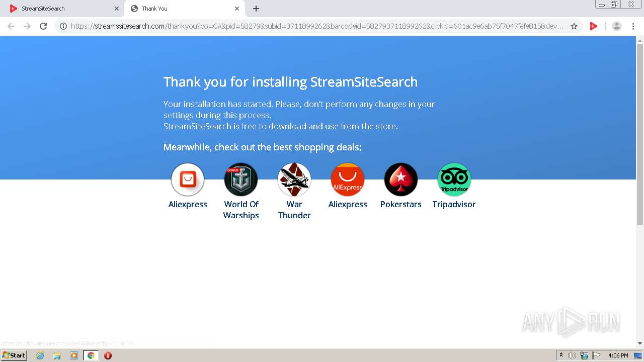The width and height of the screenshot is (644, 362).
Task: Click the scroll up arrow of the page scrollbar
Action: pos(640,40)
